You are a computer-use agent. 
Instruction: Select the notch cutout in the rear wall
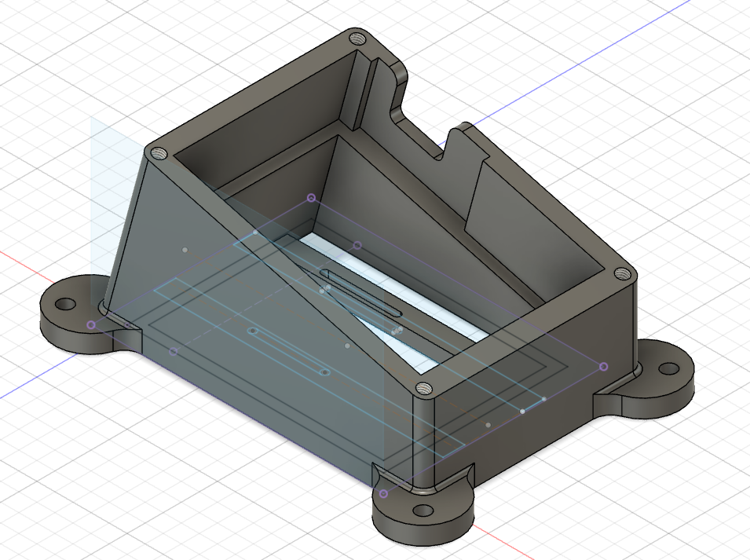421,129
